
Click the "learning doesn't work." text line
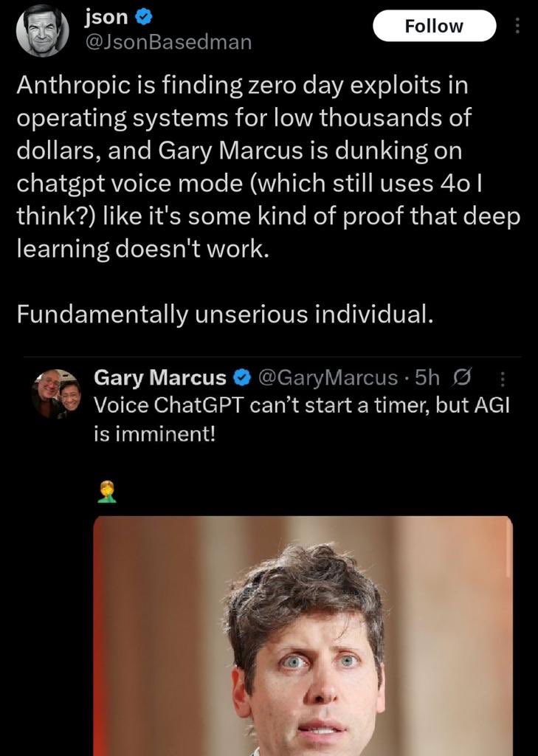(x=138, y=250)
